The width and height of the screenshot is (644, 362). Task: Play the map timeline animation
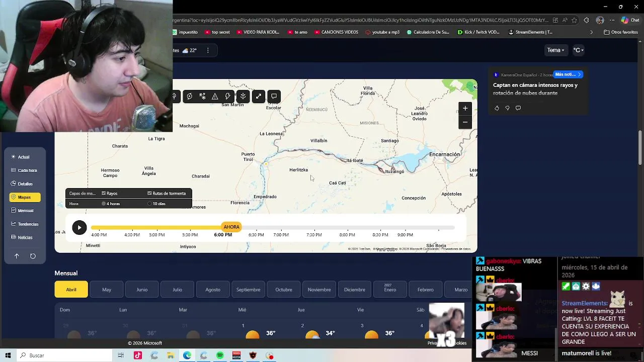(x=79, y=228)
